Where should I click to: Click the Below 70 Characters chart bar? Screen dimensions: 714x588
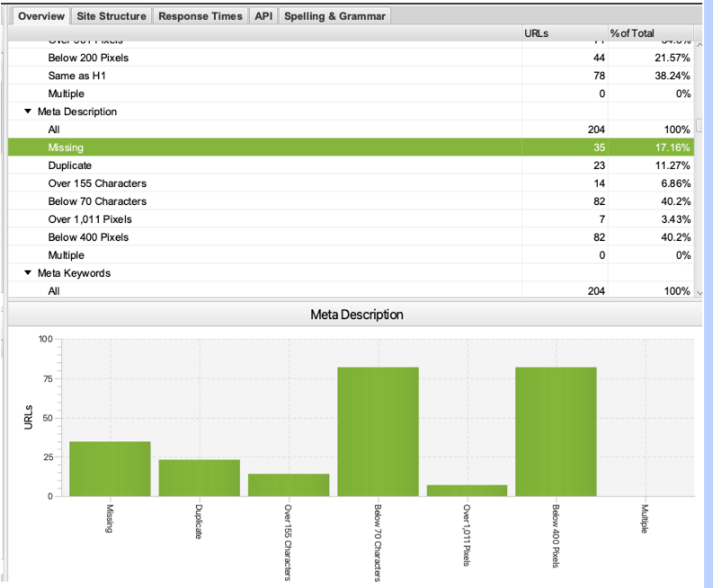[379, 432]
